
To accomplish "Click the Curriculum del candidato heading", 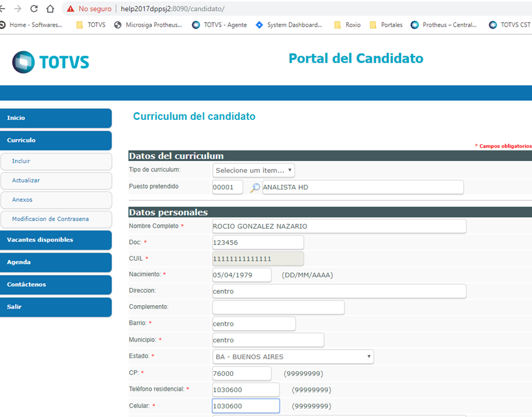I will (194, 116).
